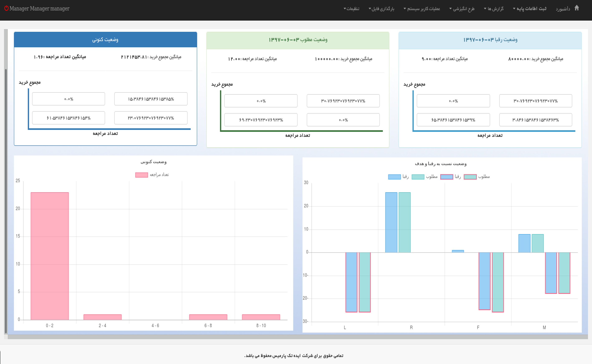The width and height of the screenshot is (592, 364).
Task: Click the Manager Manager manager username
Action: 39,8
